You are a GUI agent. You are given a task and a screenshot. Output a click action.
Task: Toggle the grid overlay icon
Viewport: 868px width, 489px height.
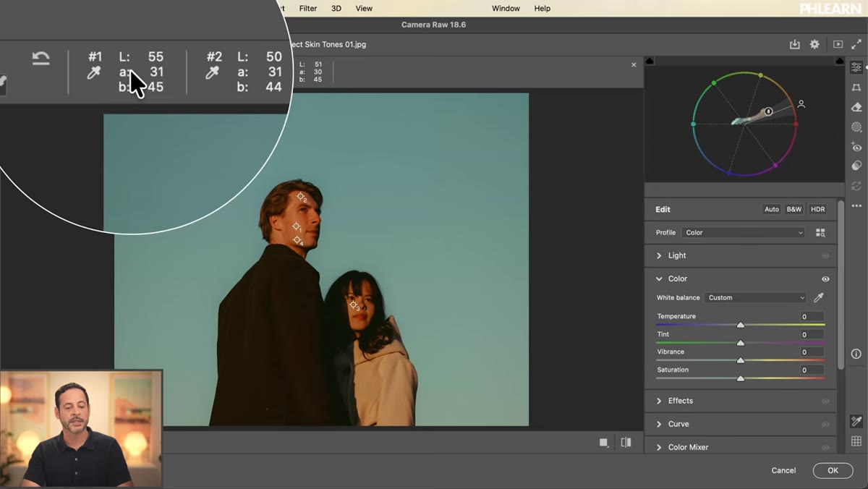pyautogui.click(x=856, y=441)
